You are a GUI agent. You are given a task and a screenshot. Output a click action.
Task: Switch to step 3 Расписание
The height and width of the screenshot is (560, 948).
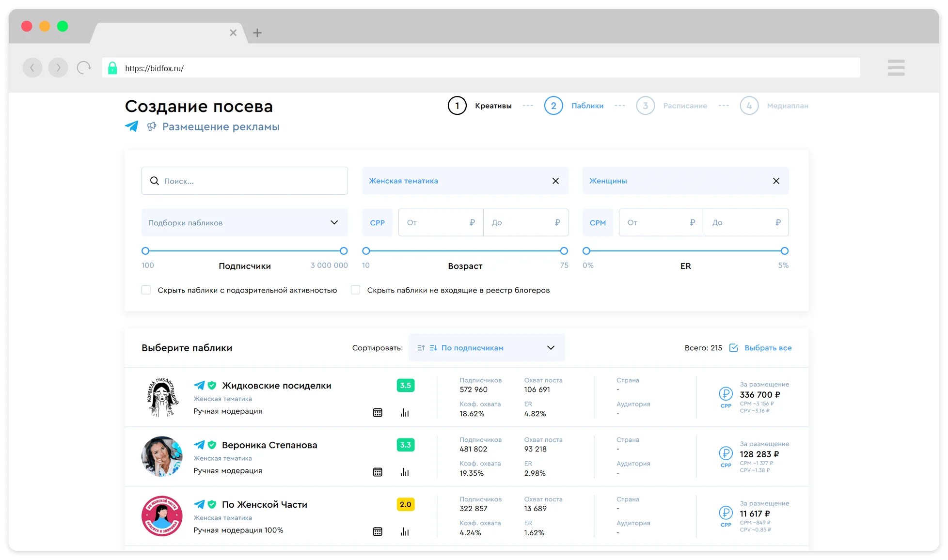[646, 106]
